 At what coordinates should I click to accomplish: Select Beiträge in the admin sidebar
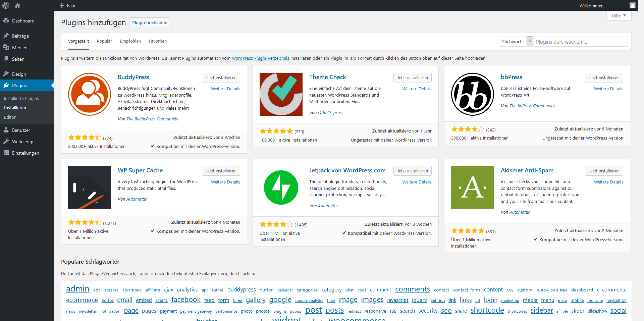coord(21,36)
